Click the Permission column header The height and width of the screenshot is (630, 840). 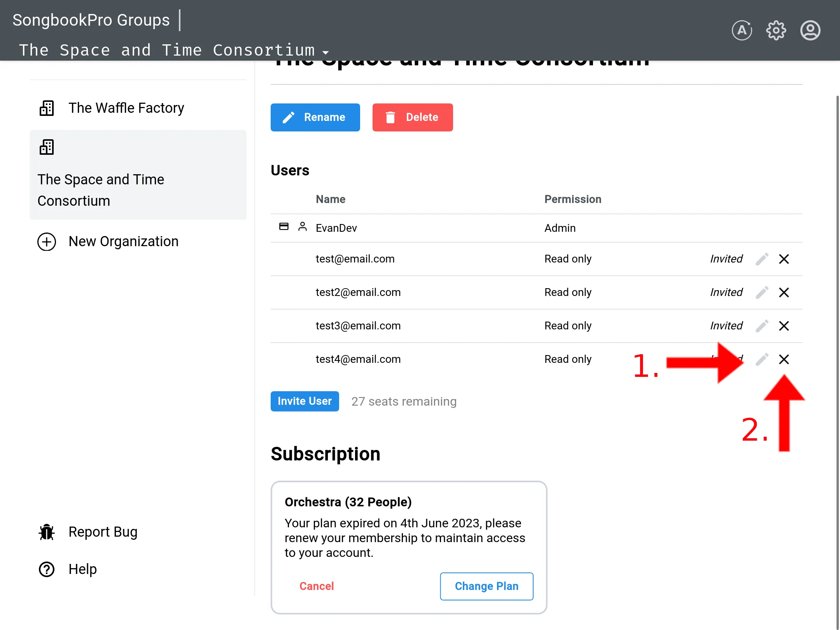click(x=573, y=199)
